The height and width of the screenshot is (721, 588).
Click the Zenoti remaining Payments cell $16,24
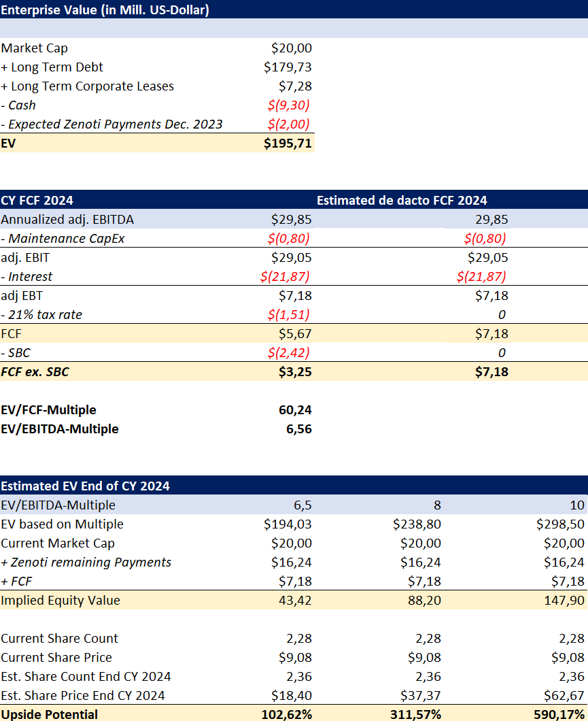click(292, 563)
